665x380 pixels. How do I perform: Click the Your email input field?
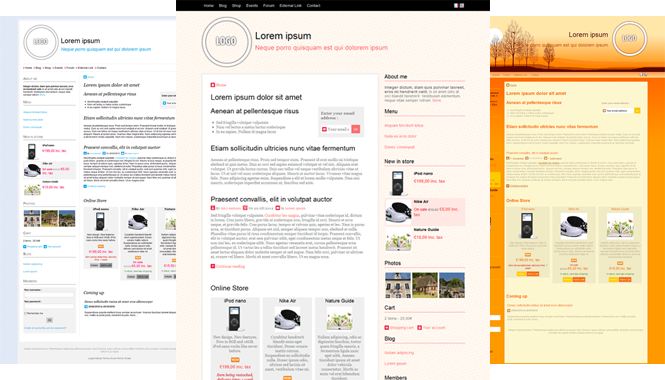tap(336, 129)
